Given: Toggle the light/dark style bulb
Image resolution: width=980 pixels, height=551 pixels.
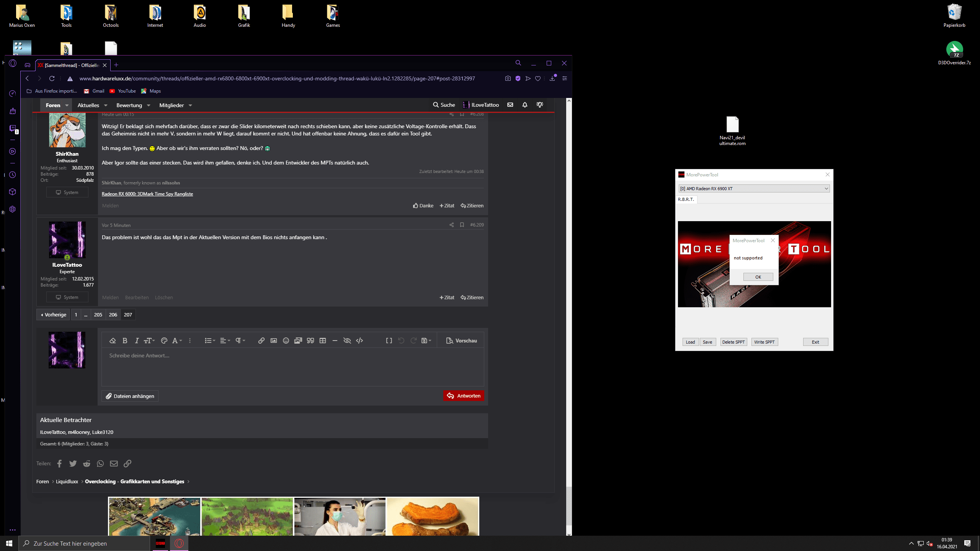Looking at the screenshot, I should [x=540, y=105].
